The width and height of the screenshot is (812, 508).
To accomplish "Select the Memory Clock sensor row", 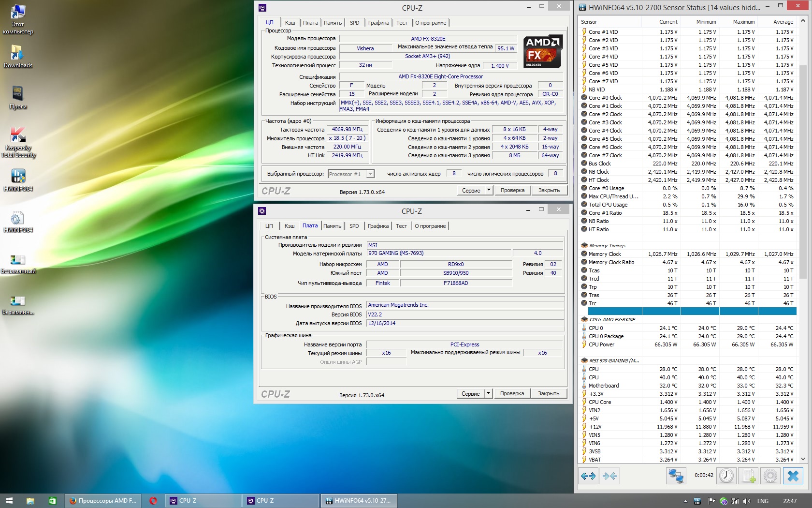I will [605, 254].
